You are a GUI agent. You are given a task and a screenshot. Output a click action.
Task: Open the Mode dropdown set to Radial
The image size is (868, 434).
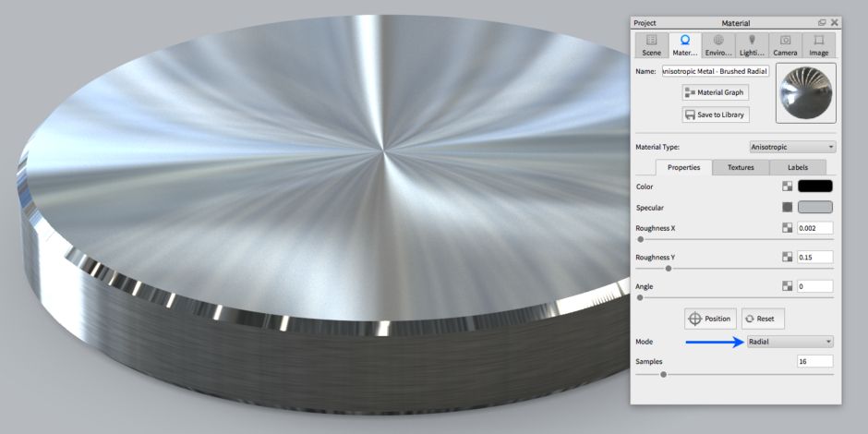[x=790, y=342]
